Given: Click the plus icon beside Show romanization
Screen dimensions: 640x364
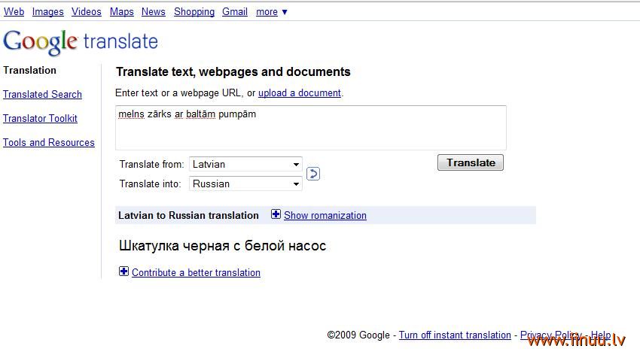Looking at the screenshot, I should tap(276, 214).
